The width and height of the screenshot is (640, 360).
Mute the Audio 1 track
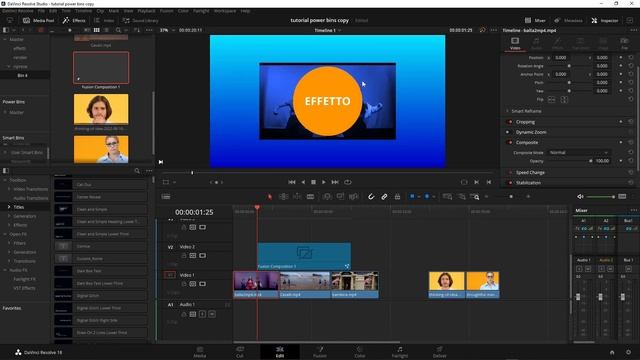click(212, 314)
